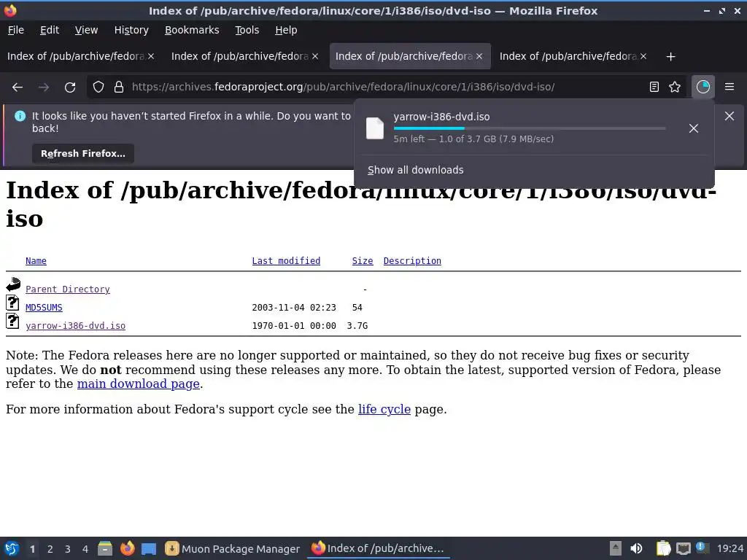Screen dimensions: 747x560
Task: Open the Edit menu
Action: (50, 30)
